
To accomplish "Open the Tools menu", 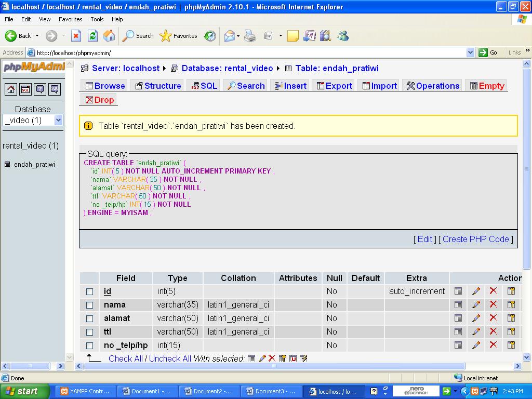I will [97, 19].
